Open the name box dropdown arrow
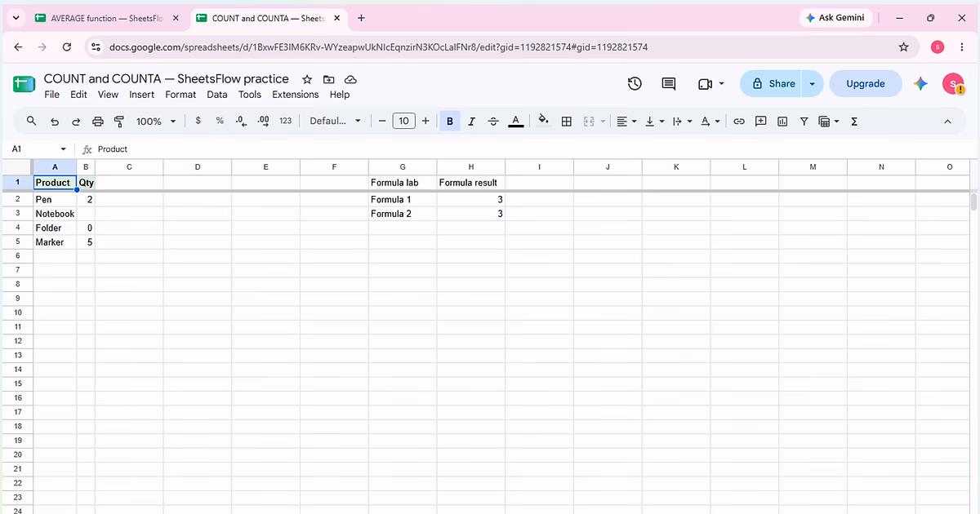 click(x=64, y=149)
